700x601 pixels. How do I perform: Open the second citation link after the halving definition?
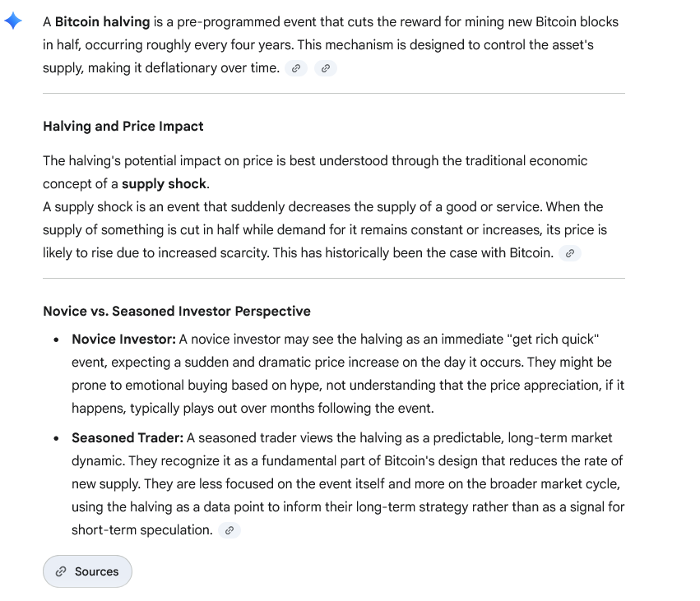pyautogui.click(x=326, y=68)
